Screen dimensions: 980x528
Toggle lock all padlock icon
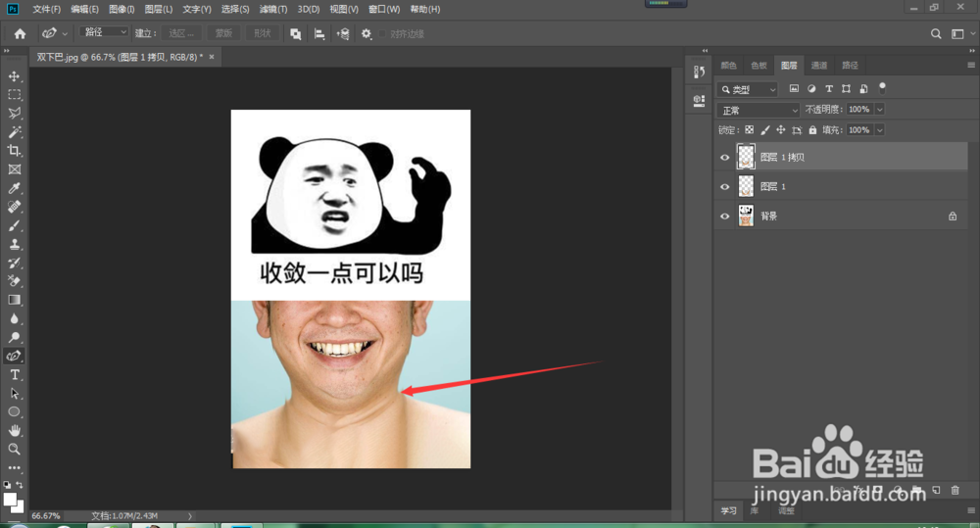pos(812,130)
